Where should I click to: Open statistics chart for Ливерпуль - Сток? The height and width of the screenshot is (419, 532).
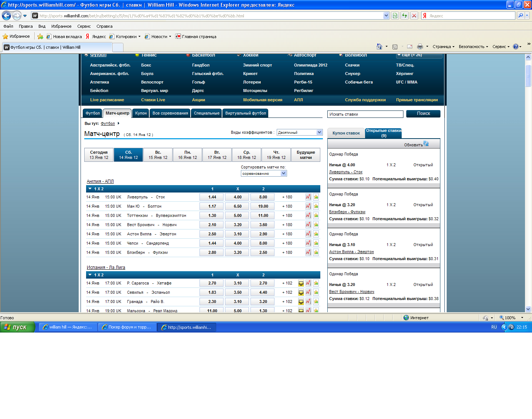click(x=308, y=197)
